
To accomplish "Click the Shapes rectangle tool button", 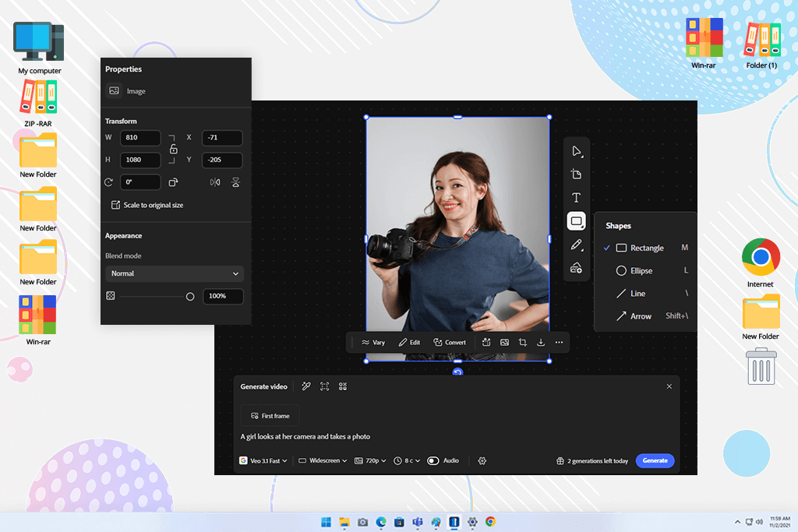I will [x=576, y=221].
